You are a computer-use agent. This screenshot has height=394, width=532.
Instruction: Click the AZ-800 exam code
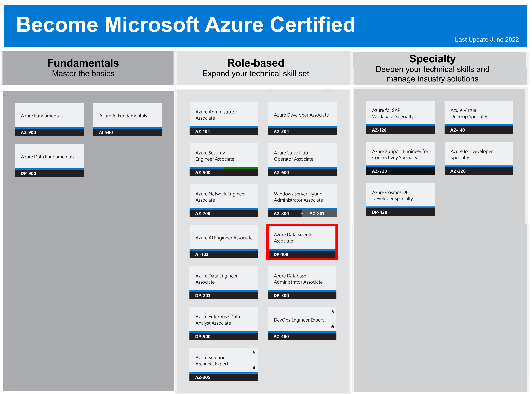(x=281, y=214)
